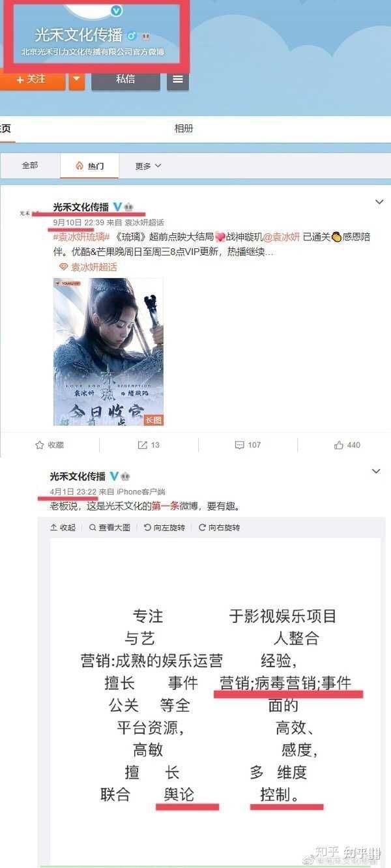This screenshot has height=868, width=391.
Task: Open the 琉璃 poster thumbnail image
Action: click(108, 352)
